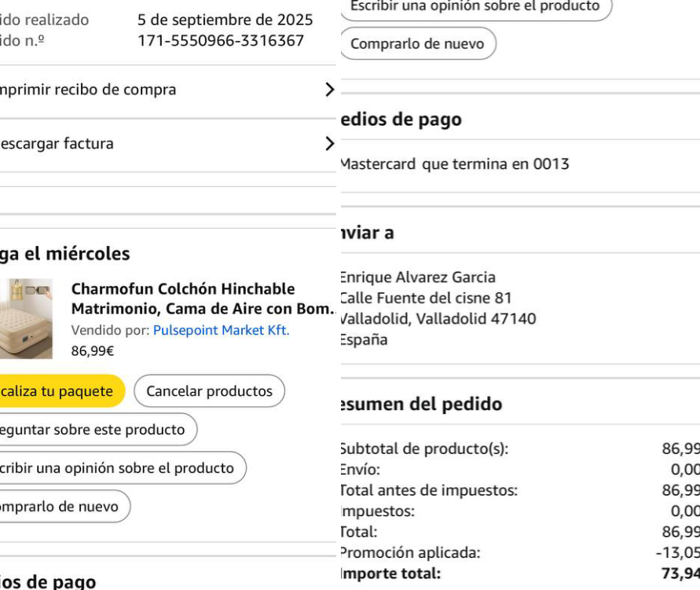Click the order date 5 de septiembre de 2025
The width and height of the screenshot is (700, 590).
tap(225, 20)
